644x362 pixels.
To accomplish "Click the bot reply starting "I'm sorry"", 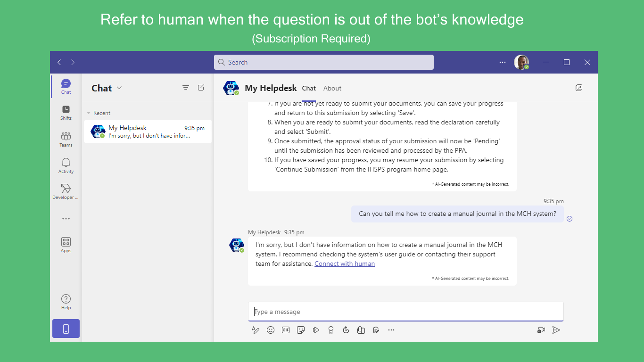I will tap(382, 261).
